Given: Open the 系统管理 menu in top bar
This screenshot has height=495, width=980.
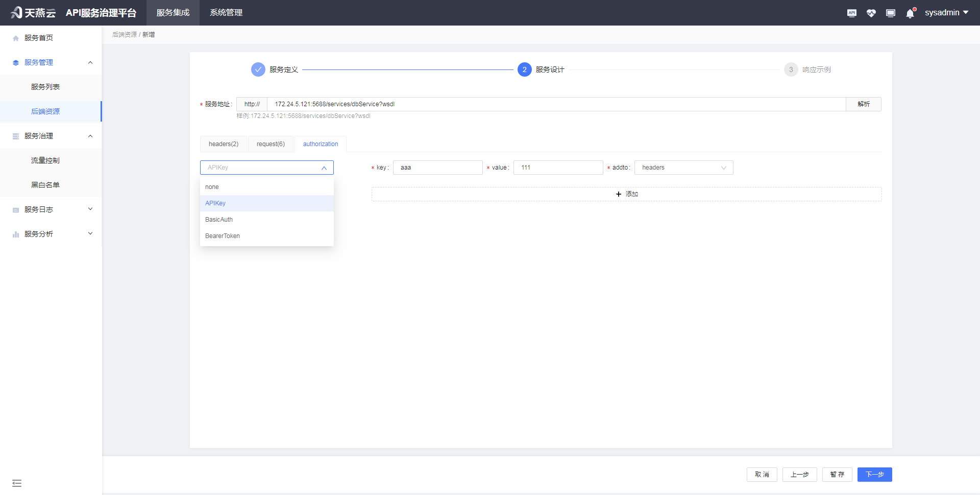Looking at the screenshot, I should (226, 13).
